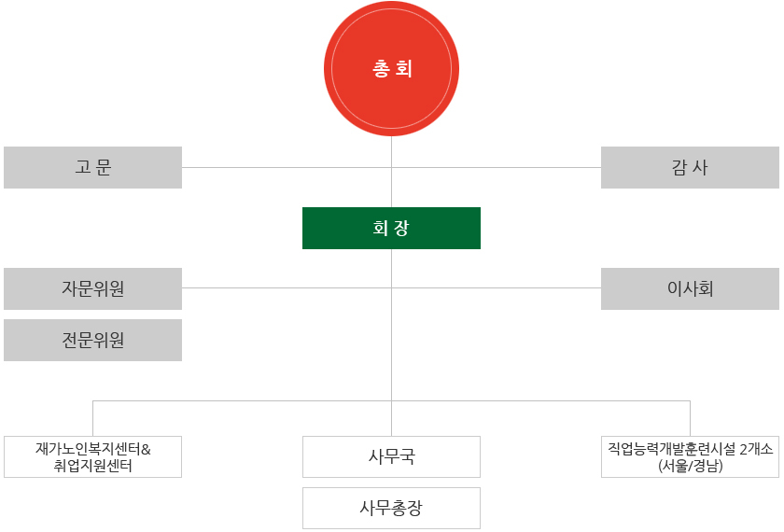Select the 직업능력개발훈련시설 2개소 text line
Viewport: 784px width, 532px height.
coord(690,448)
